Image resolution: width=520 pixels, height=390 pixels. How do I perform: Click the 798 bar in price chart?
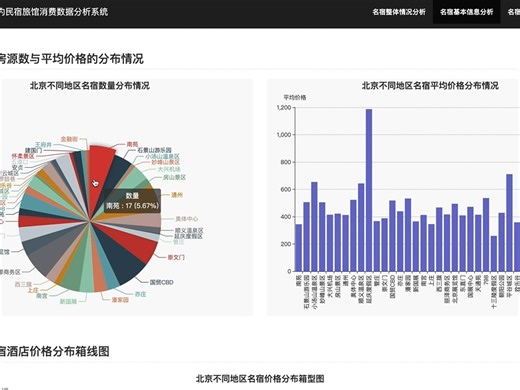(486, 235)
